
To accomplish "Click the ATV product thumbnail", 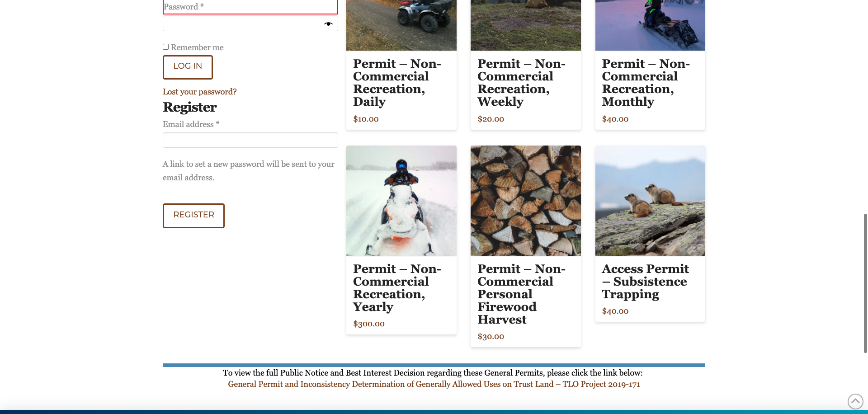I will [x=401, y=25].
